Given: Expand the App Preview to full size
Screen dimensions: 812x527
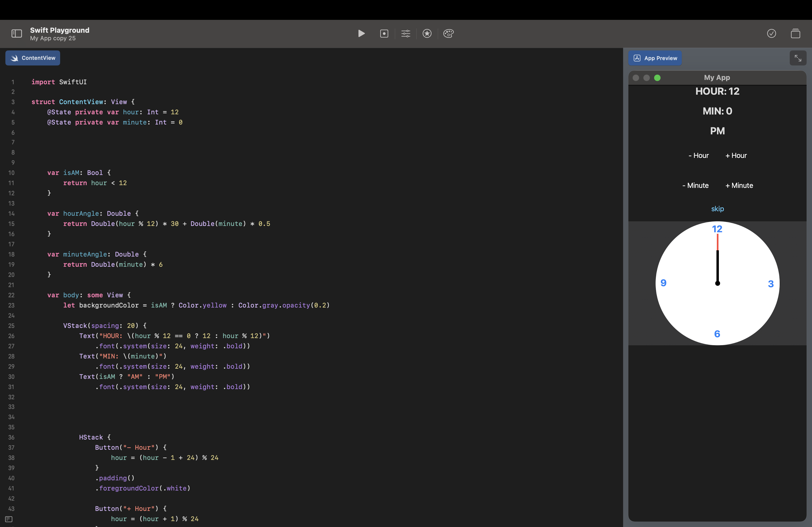Looking at the screenshot, I should pos(798,58).
